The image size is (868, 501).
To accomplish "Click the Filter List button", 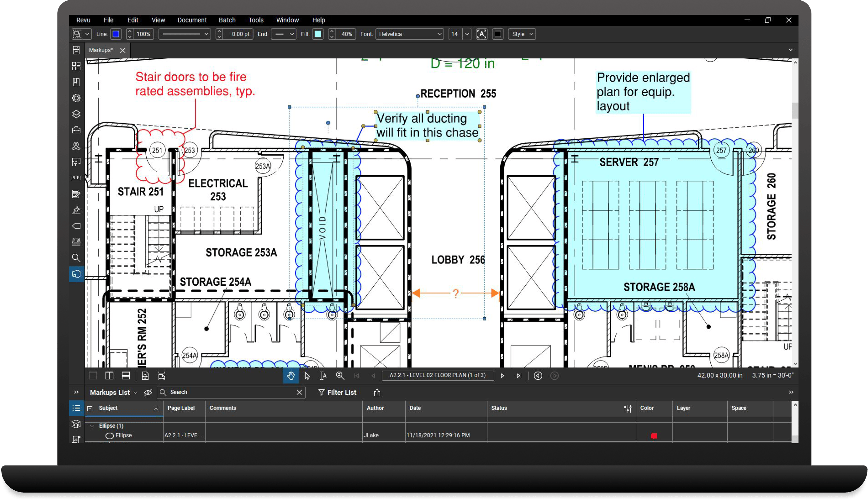I will pos(337,392).
